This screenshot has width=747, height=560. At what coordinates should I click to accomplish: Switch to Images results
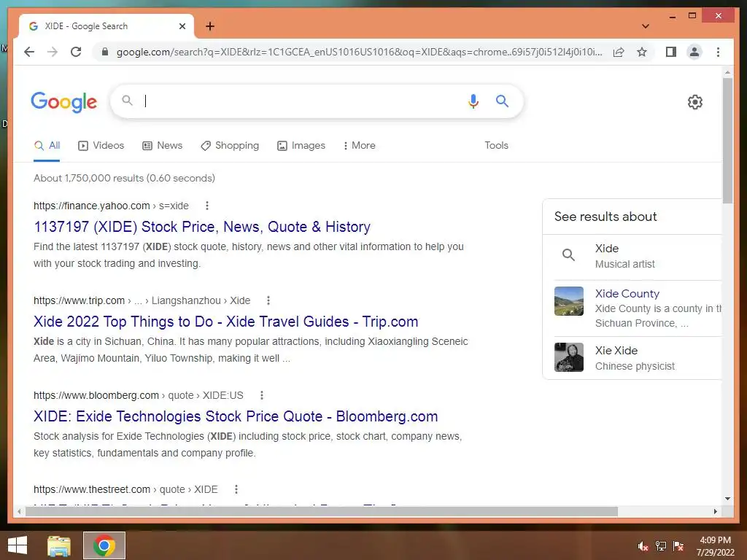pos(301,146)
